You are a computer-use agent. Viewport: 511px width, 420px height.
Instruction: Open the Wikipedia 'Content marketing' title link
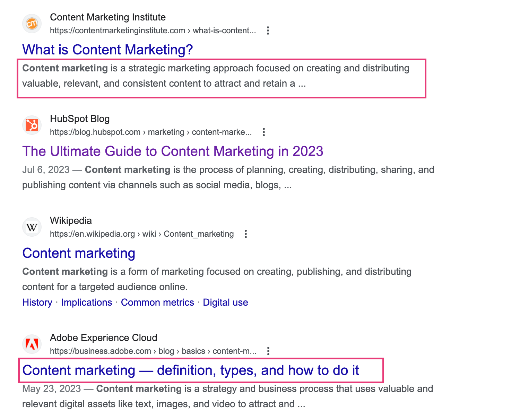coord(79,253)
